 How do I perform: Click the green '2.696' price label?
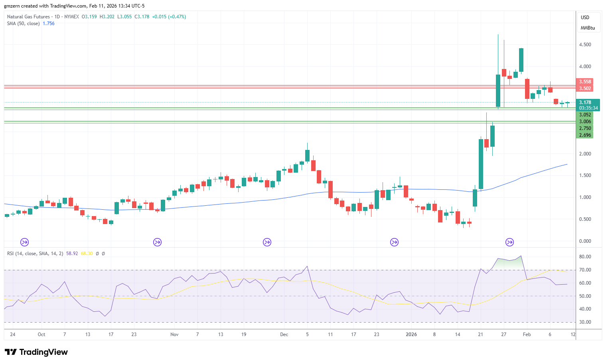[585, 135]
